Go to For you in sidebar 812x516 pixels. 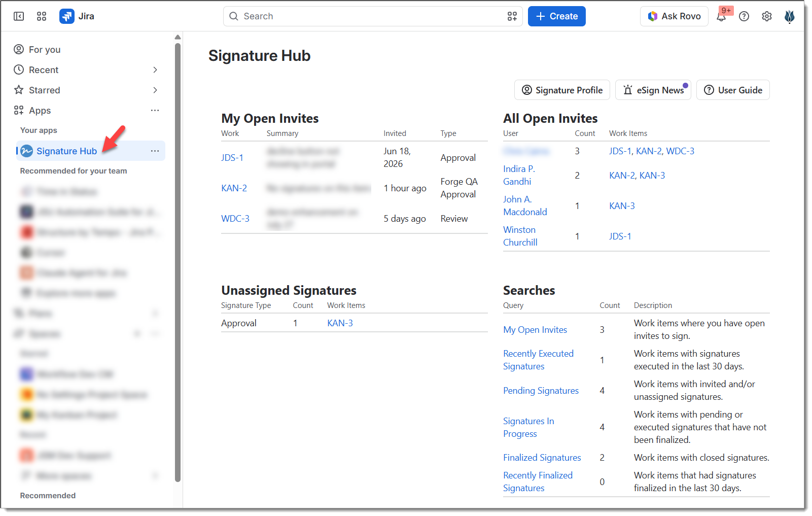pyautogui.click(x=45, y=49)
